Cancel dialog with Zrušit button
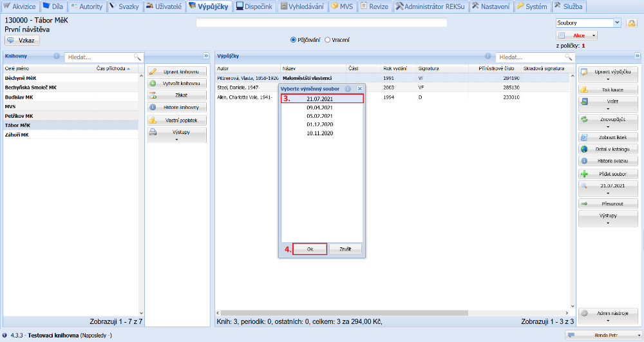644x342 pixels. click(345, 249)
